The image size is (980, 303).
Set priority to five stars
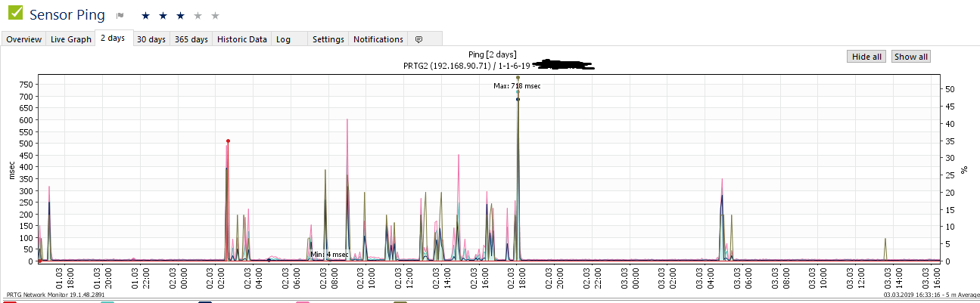point(216,15)
